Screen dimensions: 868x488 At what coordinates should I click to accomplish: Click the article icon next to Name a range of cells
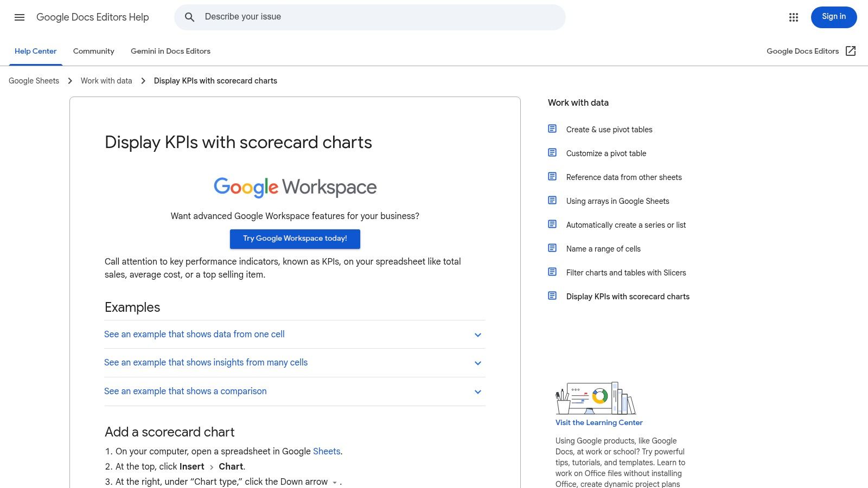(552, 248)
